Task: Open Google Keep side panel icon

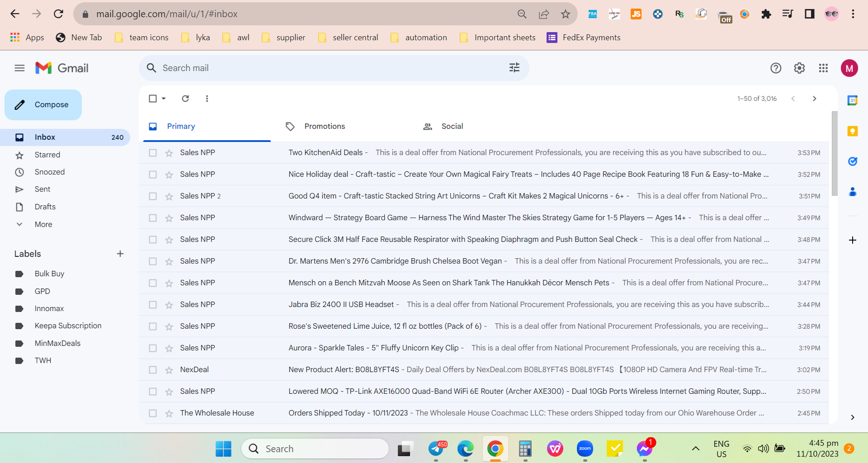Action: tap(853, 131)
